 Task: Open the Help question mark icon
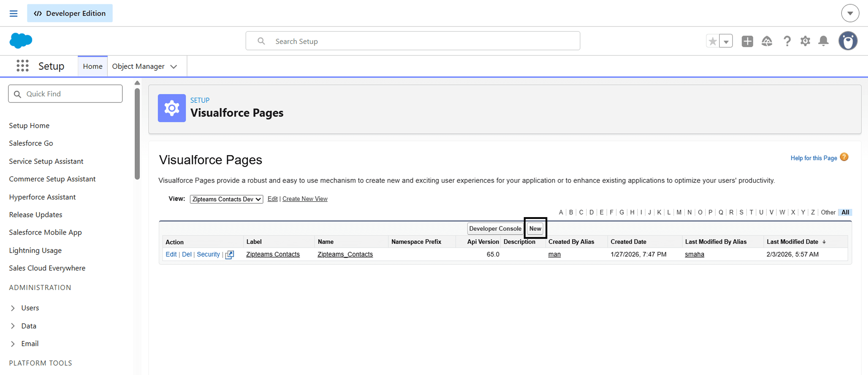[x=787, y=41]
